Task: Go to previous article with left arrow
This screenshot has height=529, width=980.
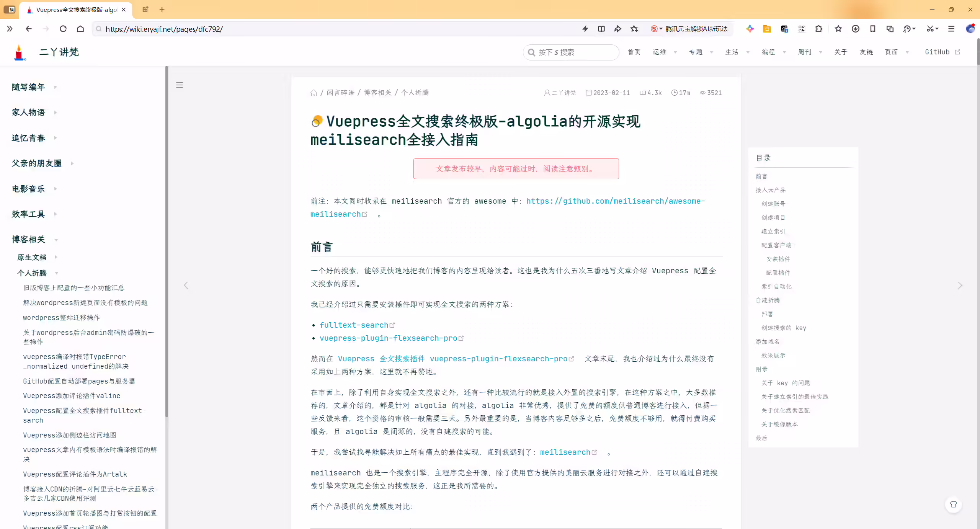Action: click(186, 286)
